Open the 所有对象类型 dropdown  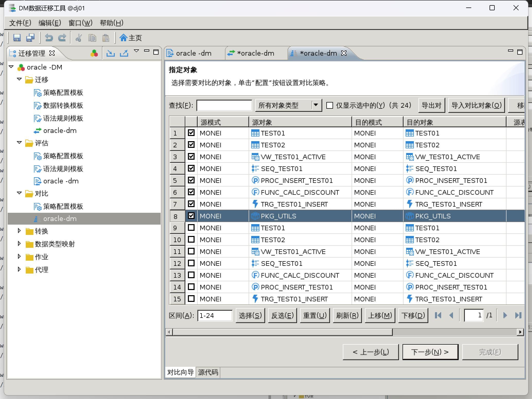click(x=316, y=105)
